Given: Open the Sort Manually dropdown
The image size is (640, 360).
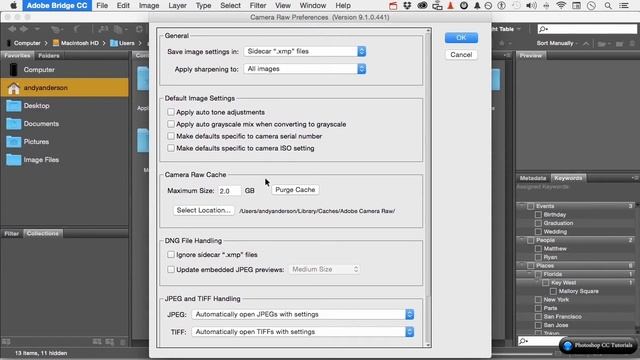Looking at the screenshot, I should point(557,43).
